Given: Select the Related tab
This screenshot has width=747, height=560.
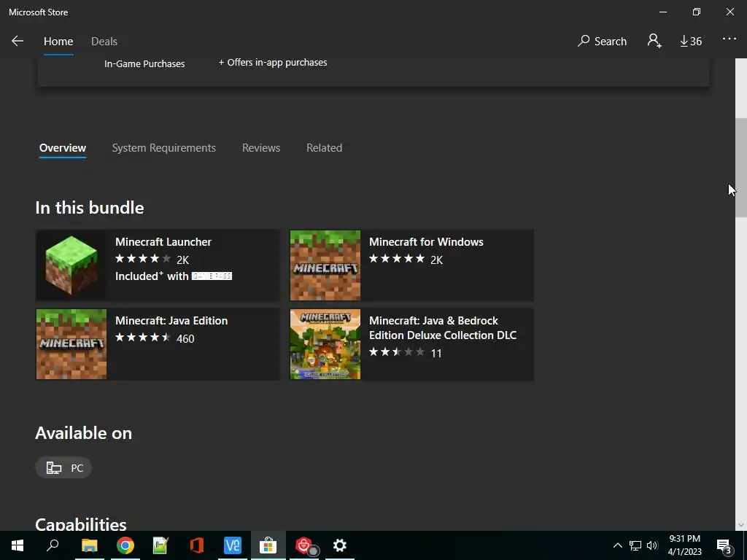Looking at the screenshot, I should [x=325, y=148].
